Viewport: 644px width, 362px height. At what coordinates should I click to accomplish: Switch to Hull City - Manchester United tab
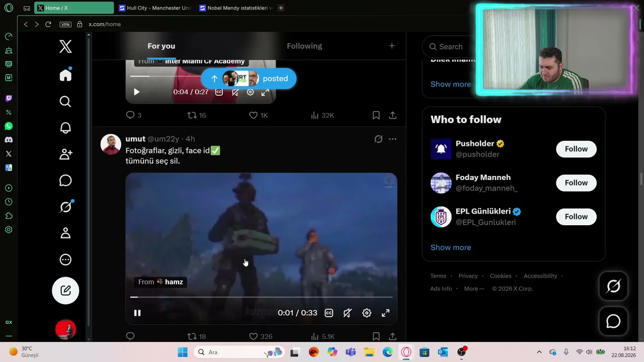coord(155,8)
